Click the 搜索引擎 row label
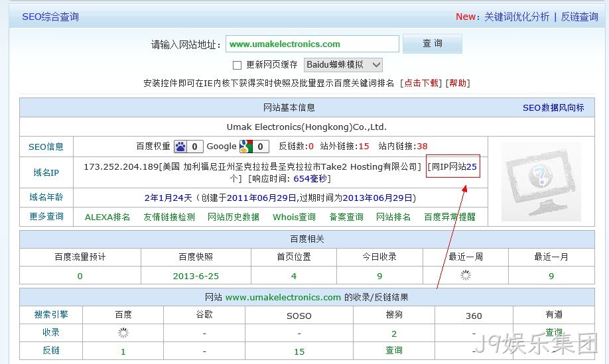The height and width of the screenshot is (364, 609). pyautogui.click(x=51, y=315)
